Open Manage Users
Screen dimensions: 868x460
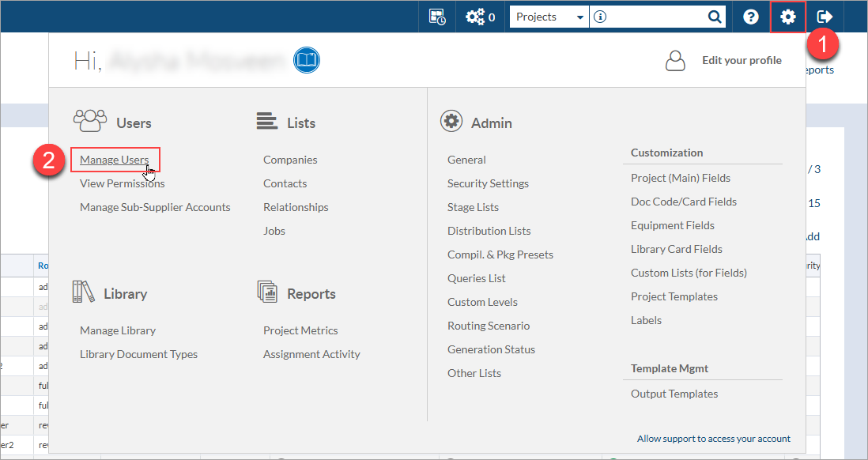pyautogui.click(x=115, y=160)
